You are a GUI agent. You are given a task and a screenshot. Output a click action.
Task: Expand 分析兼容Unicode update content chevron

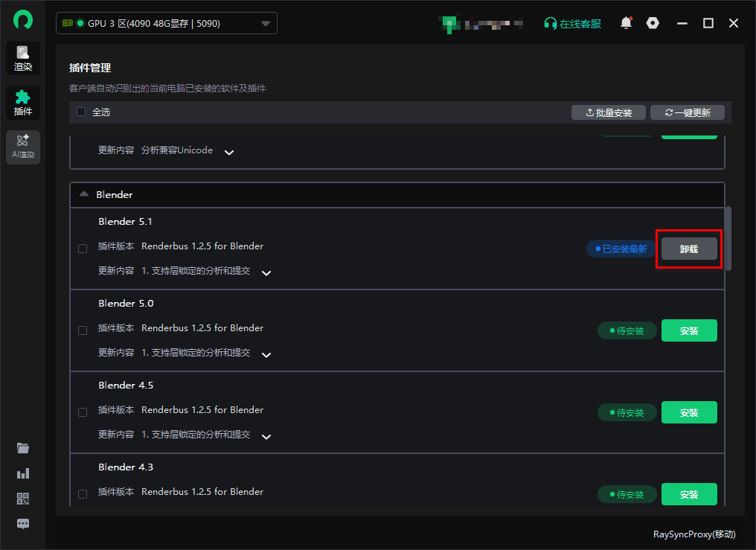229,153
